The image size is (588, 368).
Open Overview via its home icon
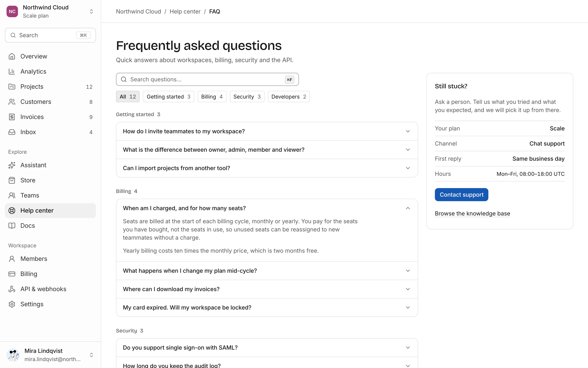(x=12, y=56)
